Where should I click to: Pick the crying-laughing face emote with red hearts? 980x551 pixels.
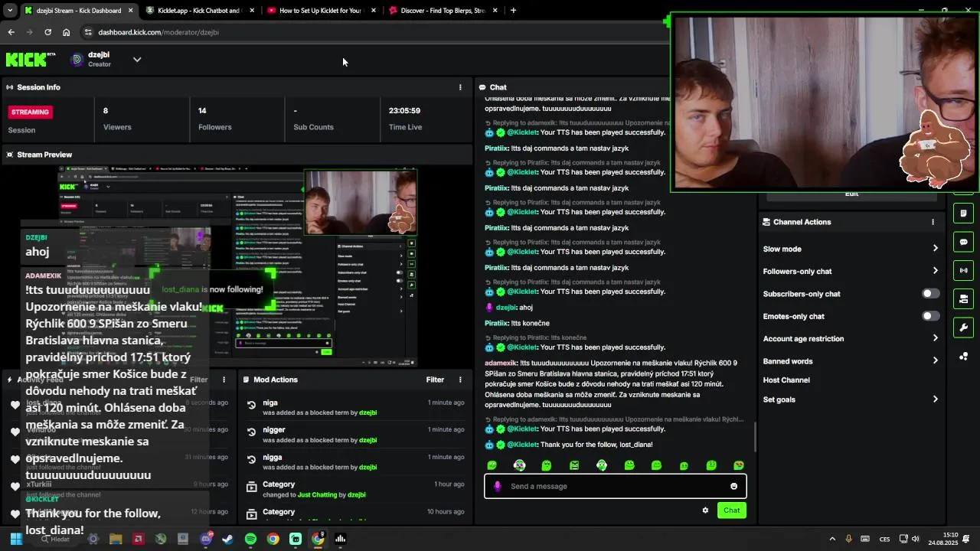pyautogui.click(x=739, y=465)
